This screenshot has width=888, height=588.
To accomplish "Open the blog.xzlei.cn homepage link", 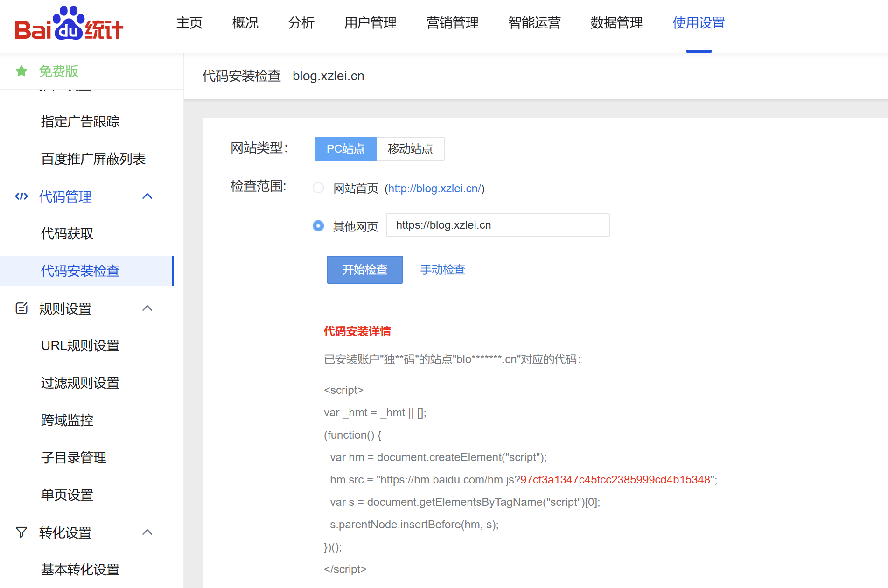I will (434, 189).
